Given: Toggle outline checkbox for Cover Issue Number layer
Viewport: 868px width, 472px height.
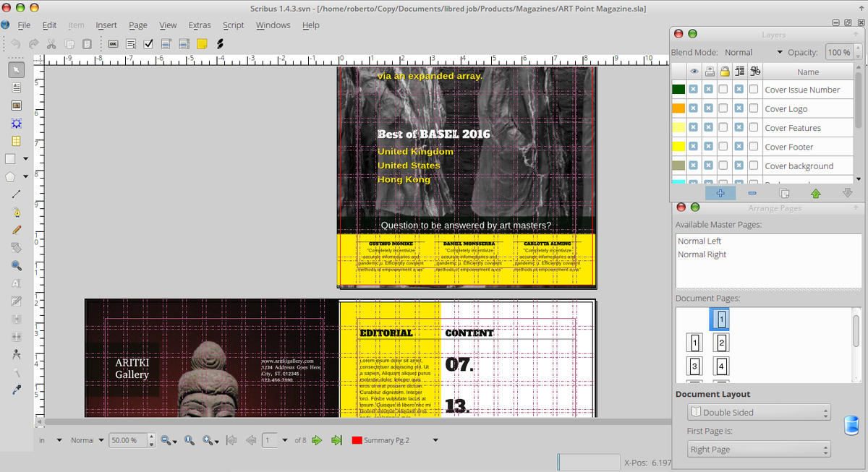Looking at the screenshot, I should pos(754,90).
